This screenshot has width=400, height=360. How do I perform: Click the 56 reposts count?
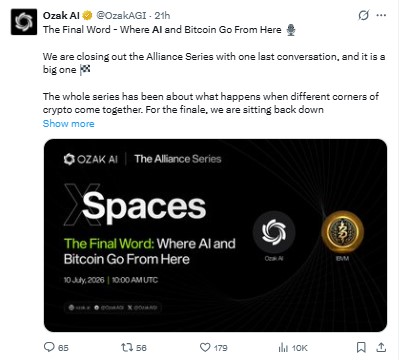point(141,348)
